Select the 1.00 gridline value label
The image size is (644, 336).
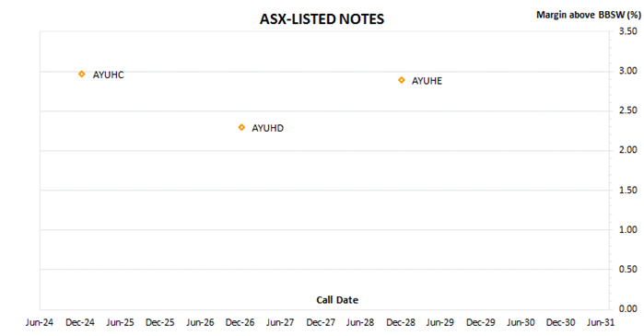point(628,230)
